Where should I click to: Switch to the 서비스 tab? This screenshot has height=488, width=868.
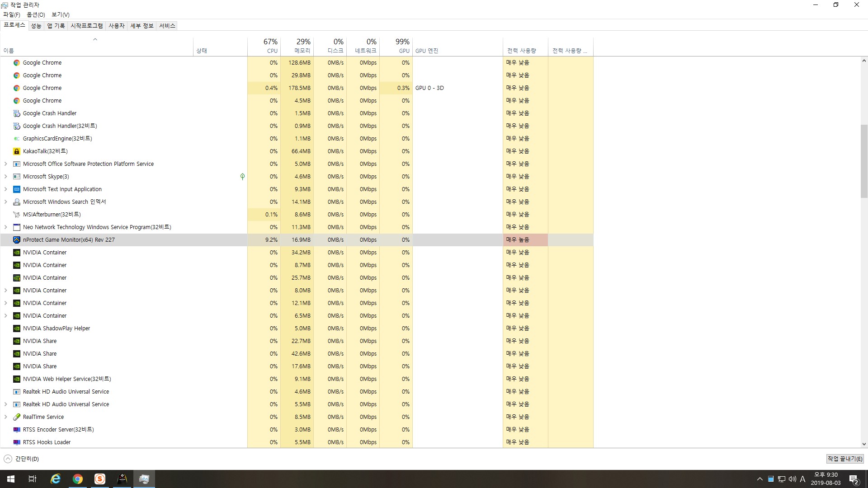[x=167, y=26]
